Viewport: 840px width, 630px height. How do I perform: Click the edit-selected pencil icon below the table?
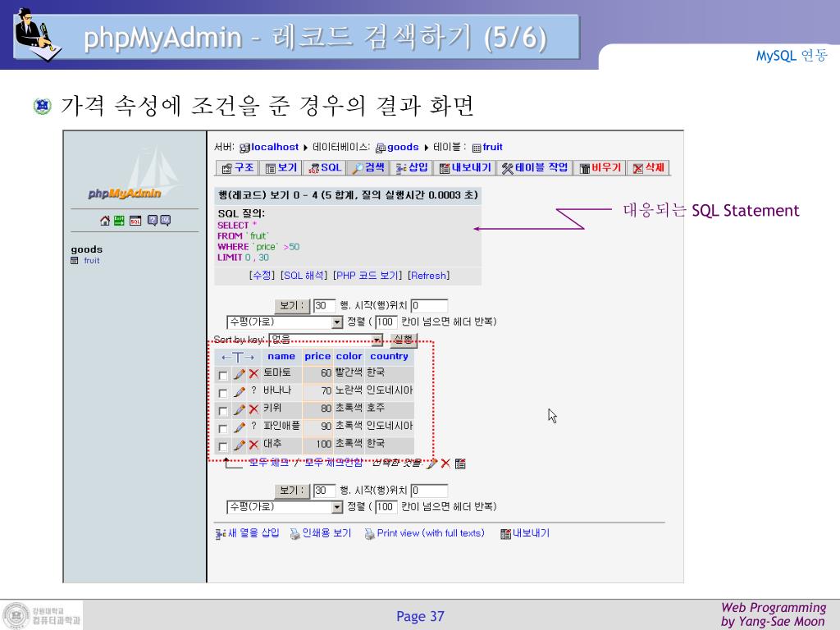point(431,463)
